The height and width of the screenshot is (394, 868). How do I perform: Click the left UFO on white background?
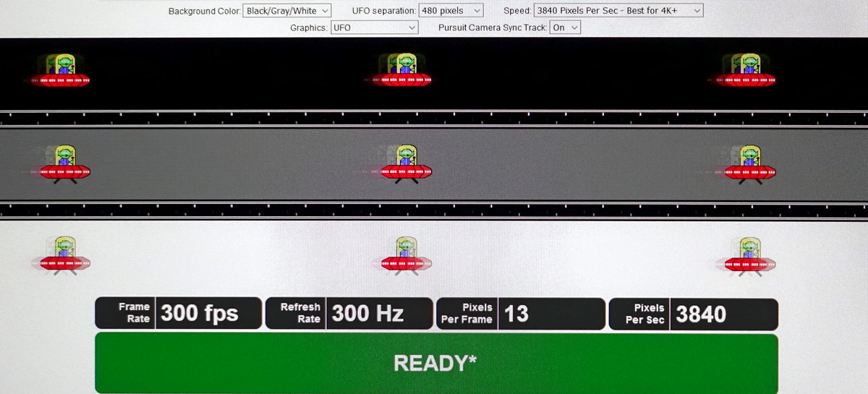62,256
